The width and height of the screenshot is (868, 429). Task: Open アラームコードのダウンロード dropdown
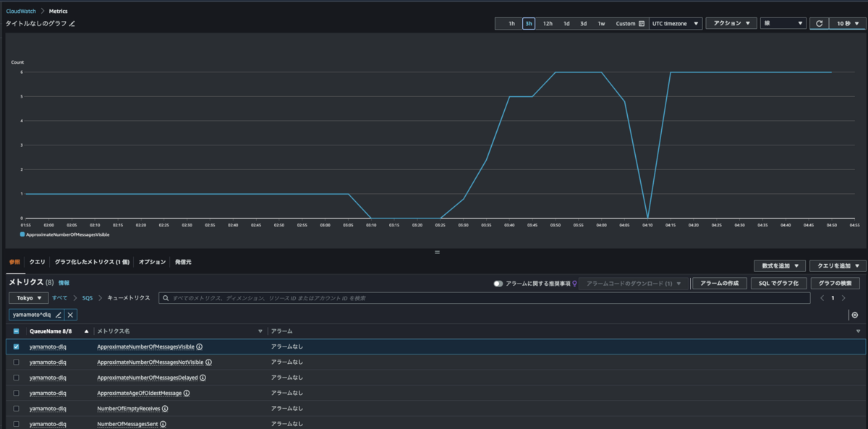(634, 284)
